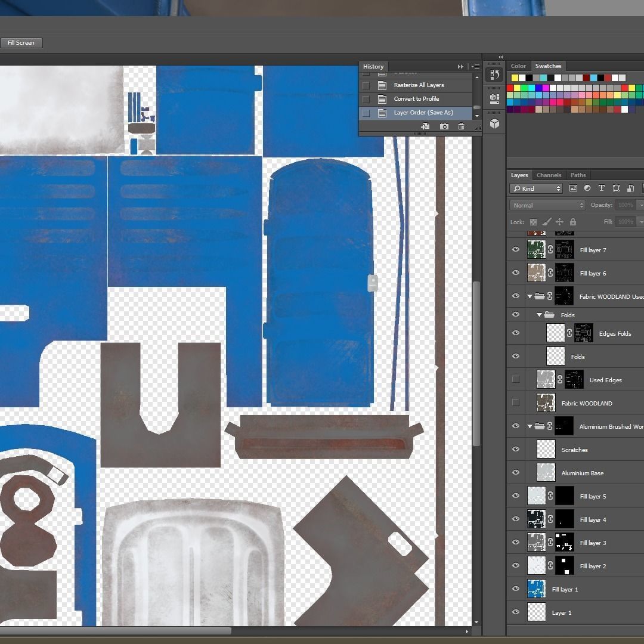Click Fill layer 1 blue thumbnail

(x=537, y=589)
